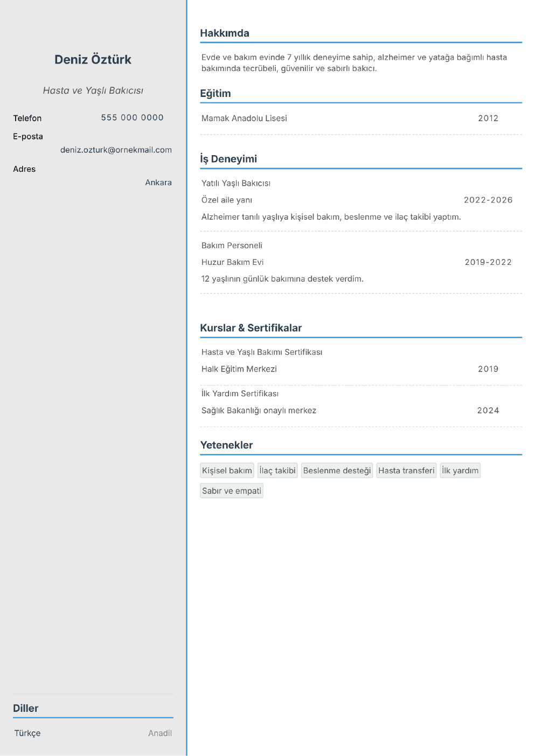Select Mamak Anadolu Lisesi school name
This screenshot has width=535, height=756.
pyautogui.click(x=244, y=118)
